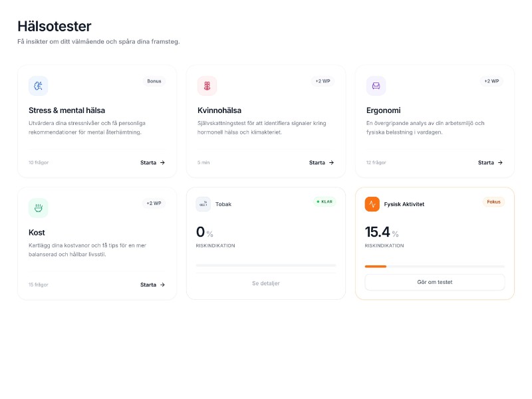The width and height of the screenshot is (532, 399).
Task: Click the +2 WP badge on Kost
Action: 154,203
